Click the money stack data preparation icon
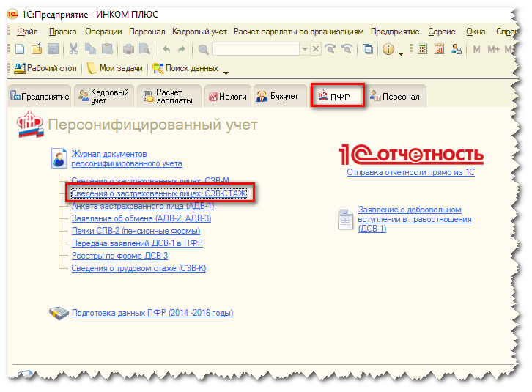 point(59,314)
